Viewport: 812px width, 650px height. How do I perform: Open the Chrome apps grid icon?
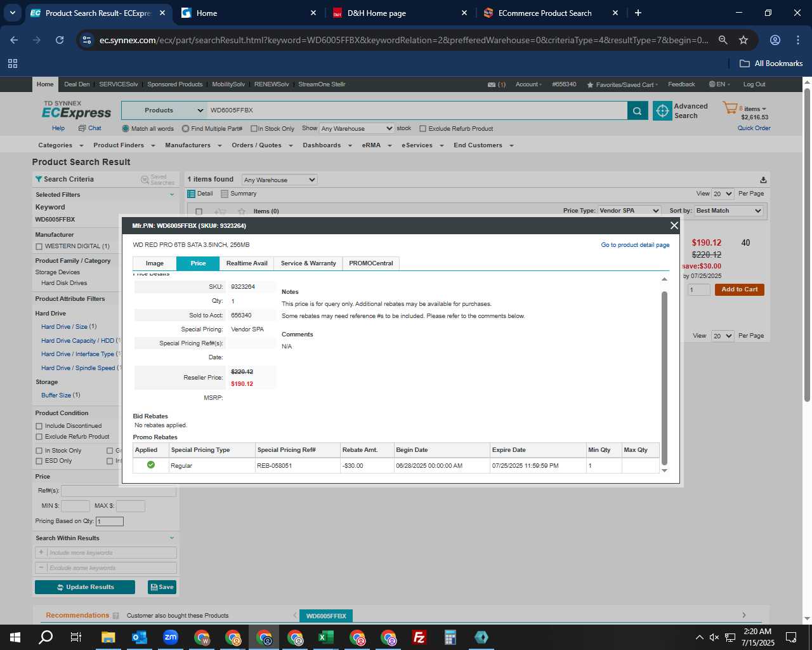(13, 63)
